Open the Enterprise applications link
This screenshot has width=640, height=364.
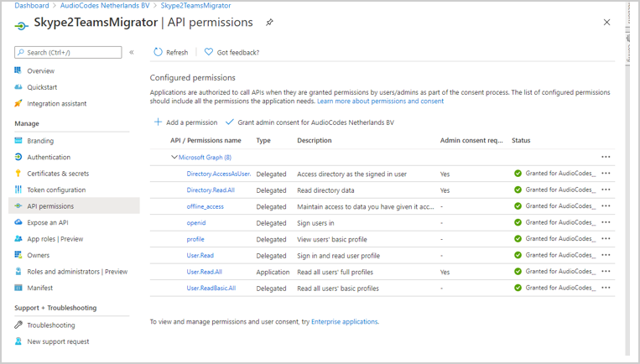point(345,321)
